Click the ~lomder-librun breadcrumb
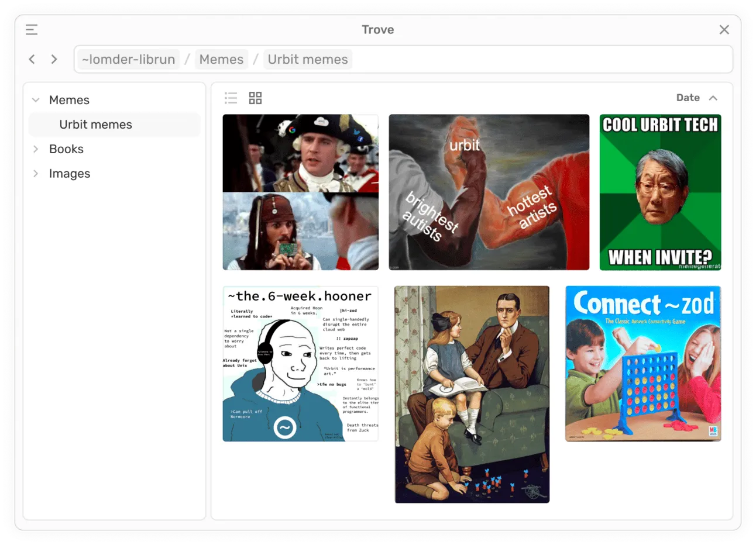 click(128, 59)
